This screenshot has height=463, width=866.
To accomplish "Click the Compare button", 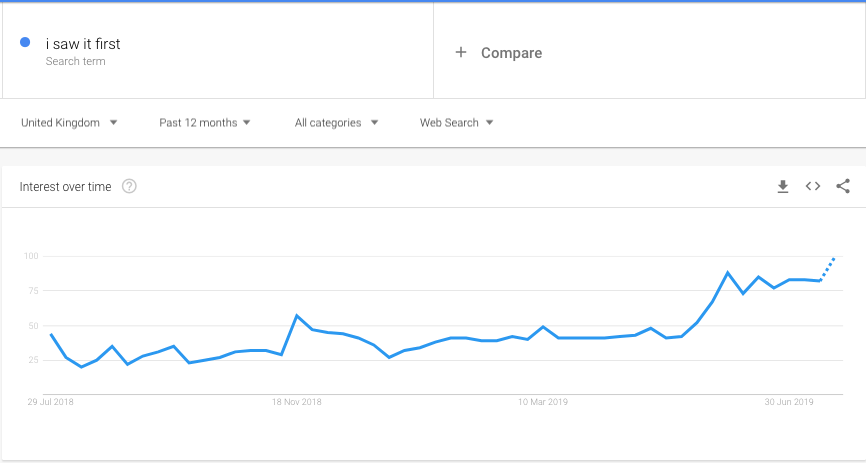I will coord(498,52).
